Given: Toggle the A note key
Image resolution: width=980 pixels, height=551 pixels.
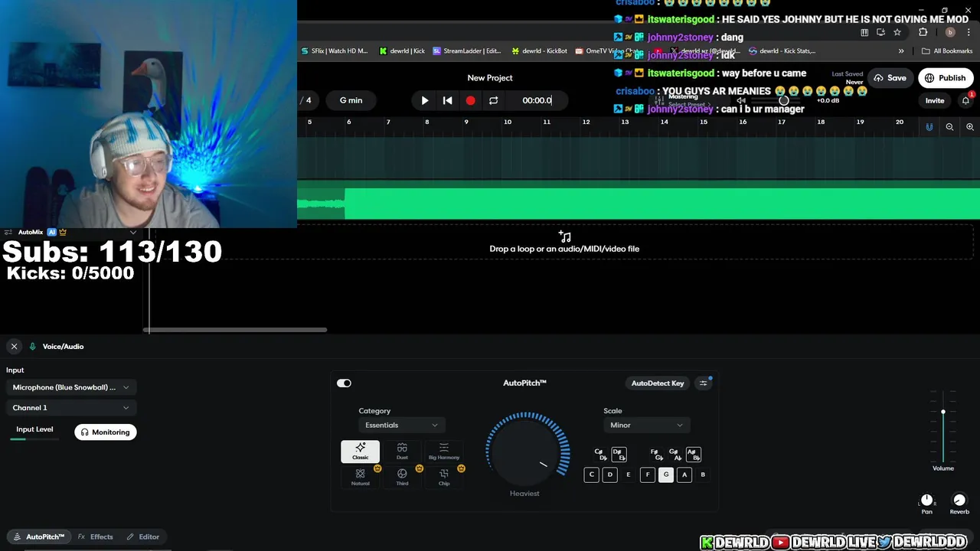Looking at the screenshot, I should click(x=684, y=474).
